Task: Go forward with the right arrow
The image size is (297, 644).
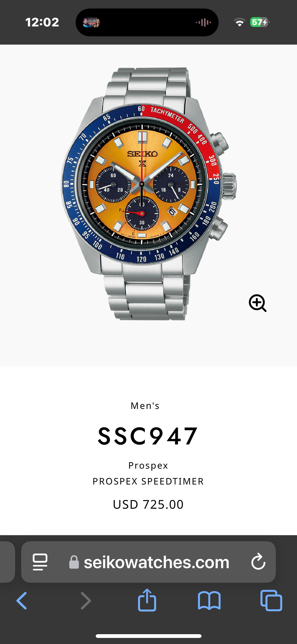Action: (x=86, y=601)
